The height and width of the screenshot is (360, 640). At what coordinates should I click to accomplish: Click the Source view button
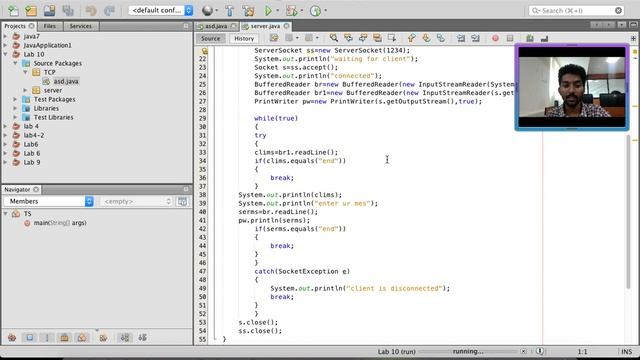pos(211,38)
